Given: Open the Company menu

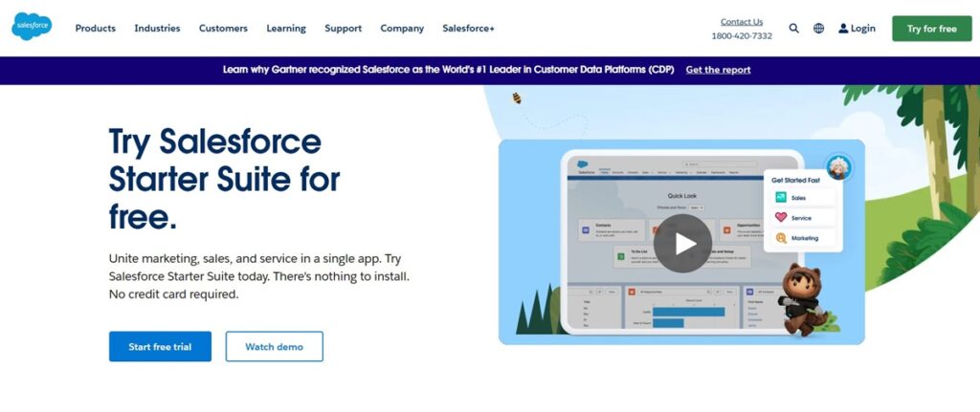Looking at the screenshot, I should [x=402, y=28].
